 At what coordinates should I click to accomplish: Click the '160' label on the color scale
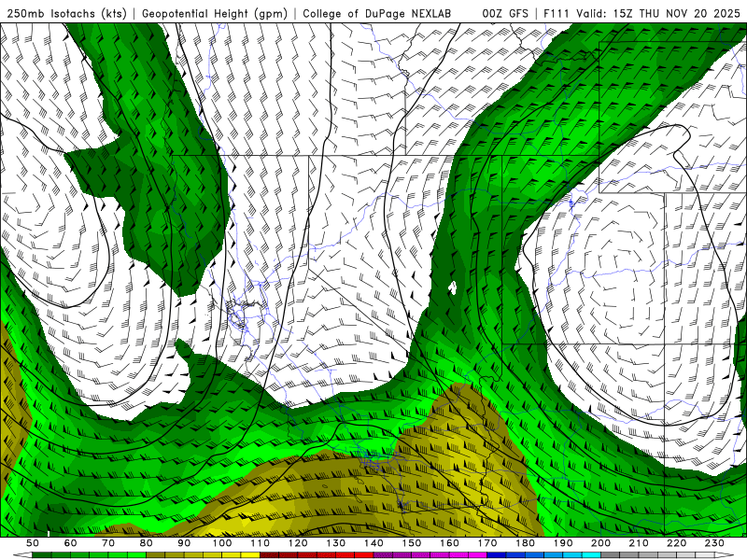[x=449, y=543]
